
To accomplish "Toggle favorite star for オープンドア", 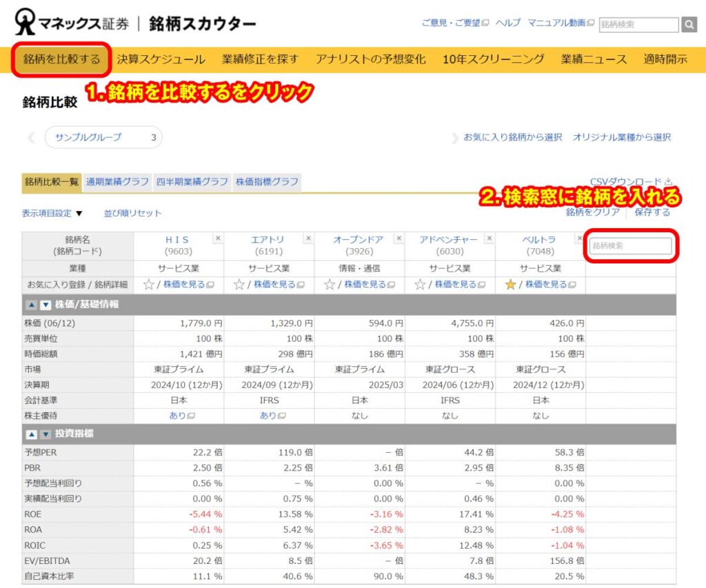I will coord(330,285).
